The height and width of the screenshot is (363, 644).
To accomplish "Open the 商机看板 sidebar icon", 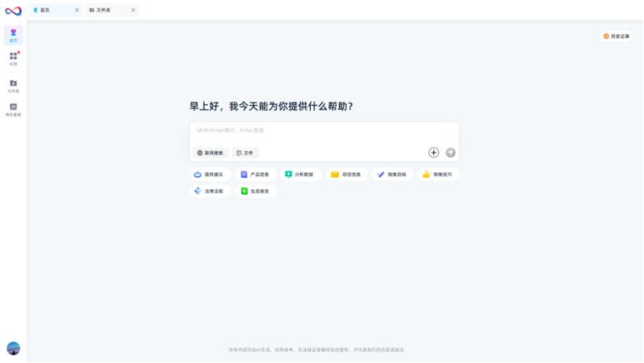I will pyautogui.click(x=13, y=109).
